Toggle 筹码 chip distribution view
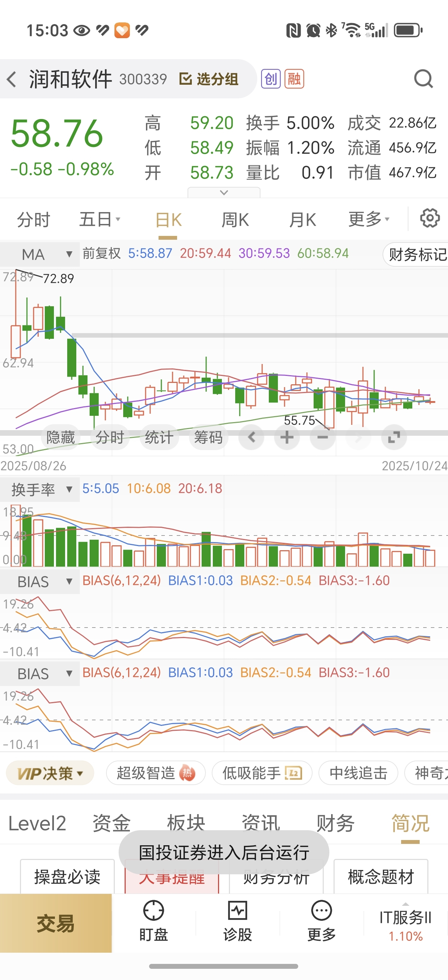This screenshot has width=448, height=980. point(208,437)
